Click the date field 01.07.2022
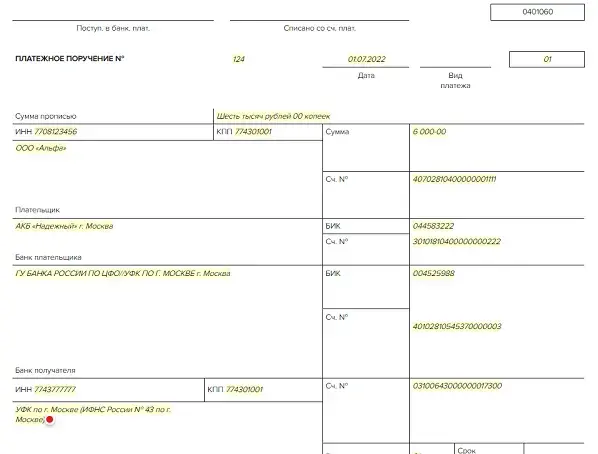598x454 pixels. (367, 59)
